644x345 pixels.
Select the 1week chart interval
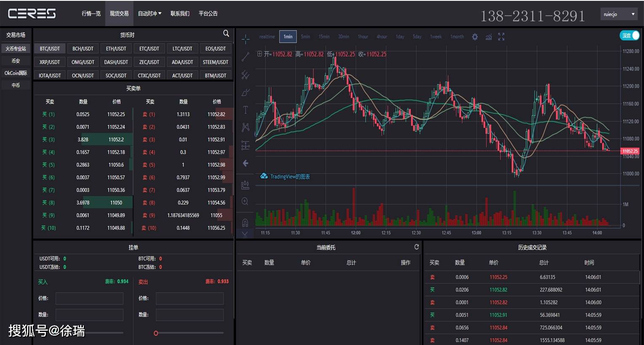click(x=436, y=37)
